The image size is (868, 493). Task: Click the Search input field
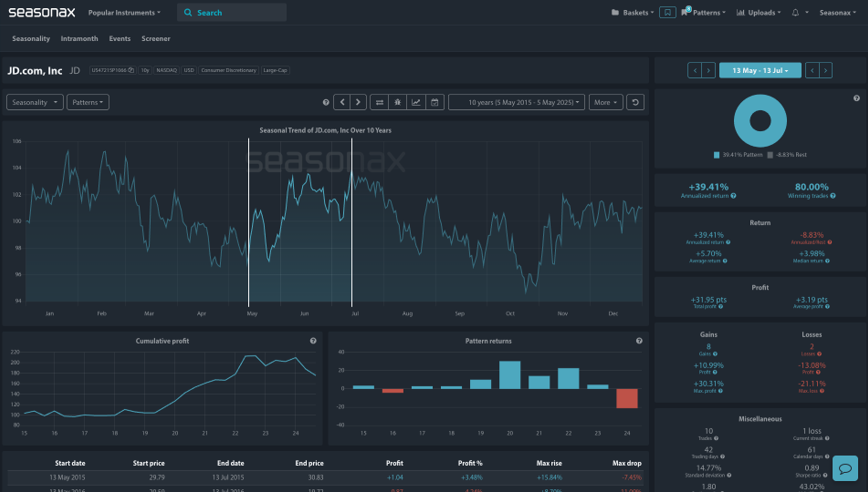click(x=231, y=12)
